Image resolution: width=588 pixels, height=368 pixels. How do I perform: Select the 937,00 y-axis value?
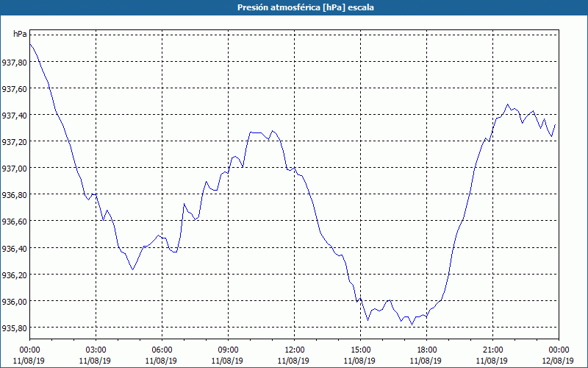(15, 169)
